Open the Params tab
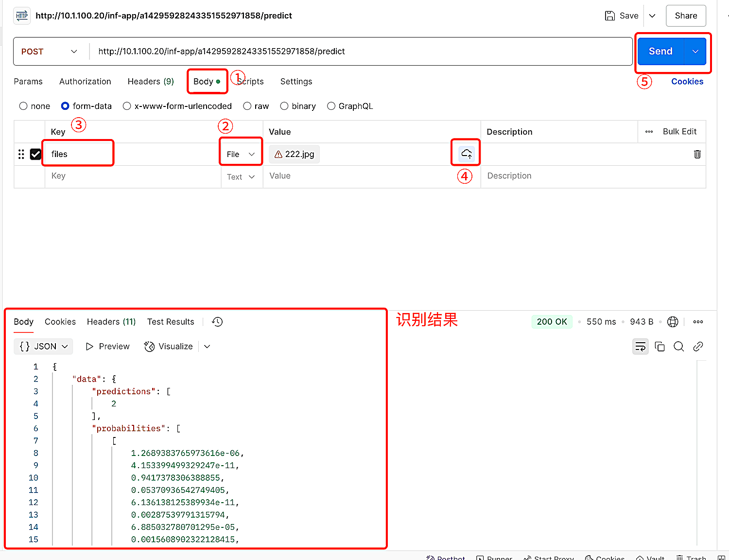The height and width of the screenshot is (560, 729). point(28,82)
